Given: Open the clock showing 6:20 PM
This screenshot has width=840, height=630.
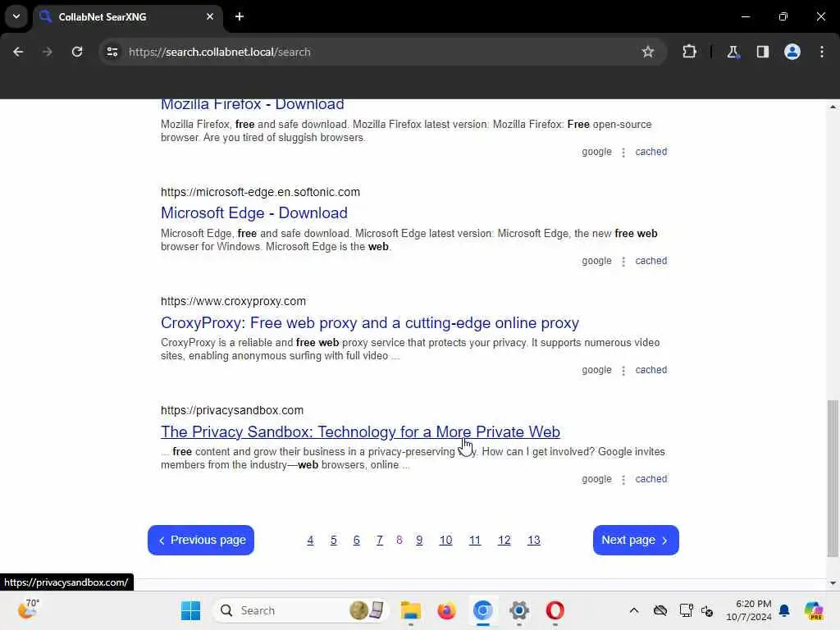Looking at the screenshot, I should pyautogui.click(x=748, y=610).
